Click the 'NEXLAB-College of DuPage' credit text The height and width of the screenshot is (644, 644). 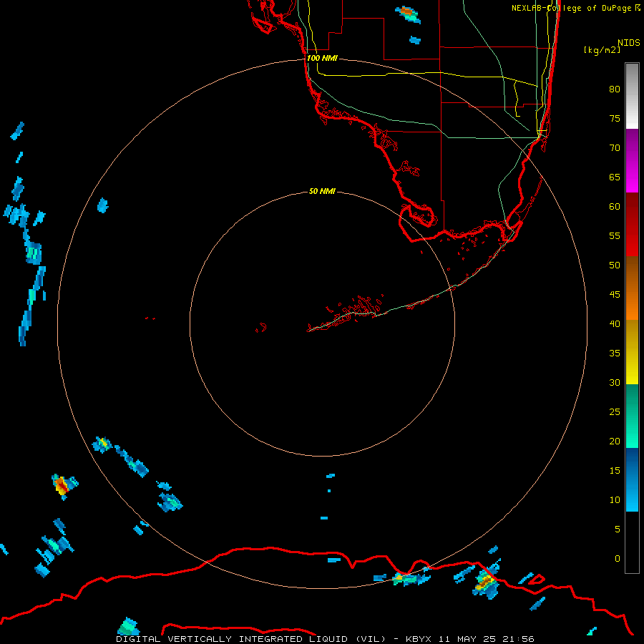point(571,8)
